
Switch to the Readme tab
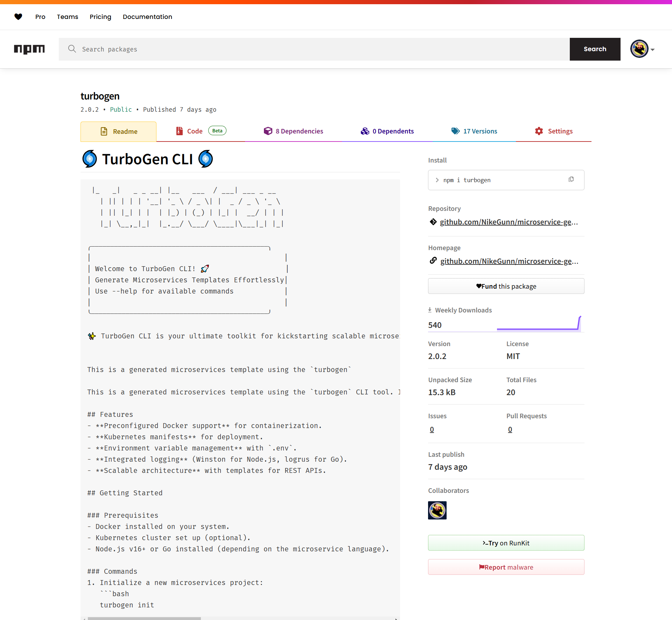point(118,131)
